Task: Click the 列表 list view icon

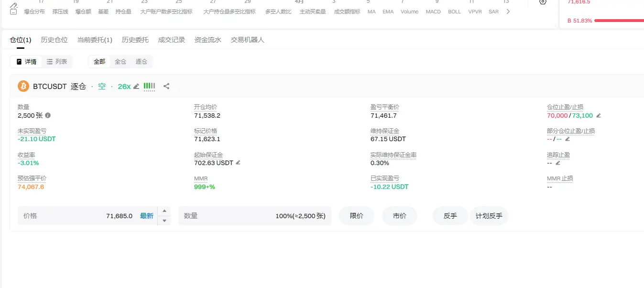Action: coord(50,62)
